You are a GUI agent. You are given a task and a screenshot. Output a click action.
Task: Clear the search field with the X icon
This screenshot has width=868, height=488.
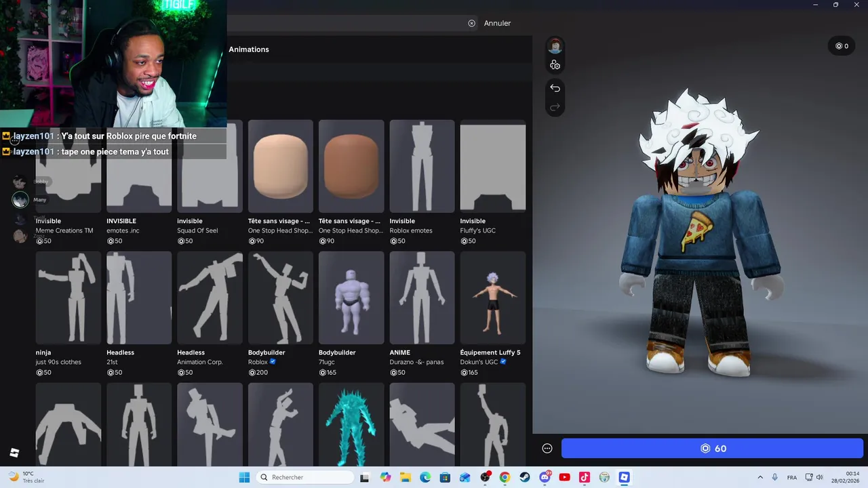[471, 23]
